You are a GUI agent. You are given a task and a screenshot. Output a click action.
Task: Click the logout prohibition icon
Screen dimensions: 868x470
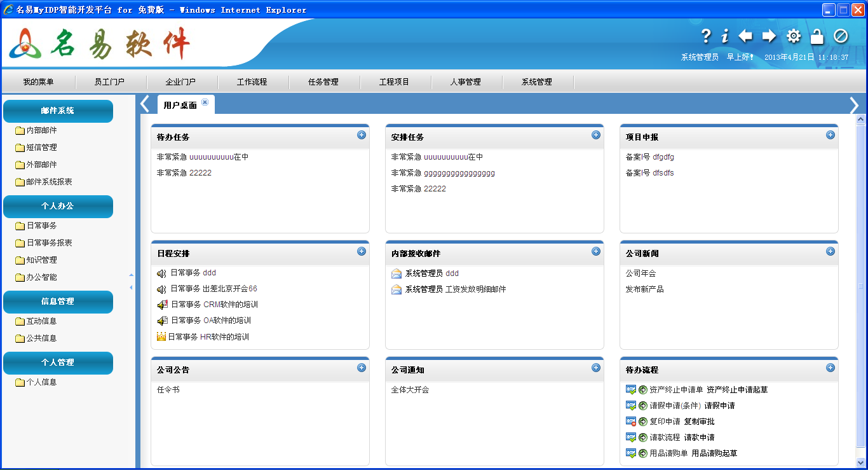pos(841,37)
